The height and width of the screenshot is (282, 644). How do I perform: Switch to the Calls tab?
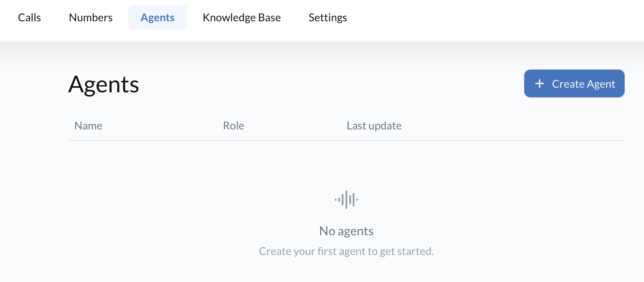(29, 17)
